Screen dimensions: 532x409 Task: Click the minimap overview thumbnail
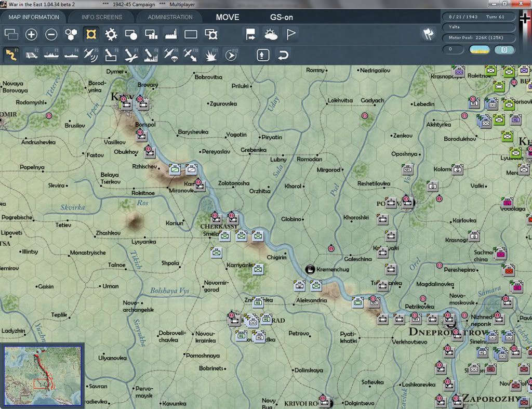click(x=43, y=376)
